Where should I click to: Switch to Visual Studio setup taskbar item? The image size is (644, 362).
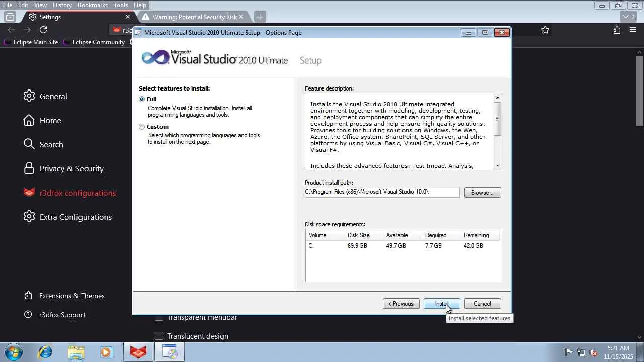170,352
